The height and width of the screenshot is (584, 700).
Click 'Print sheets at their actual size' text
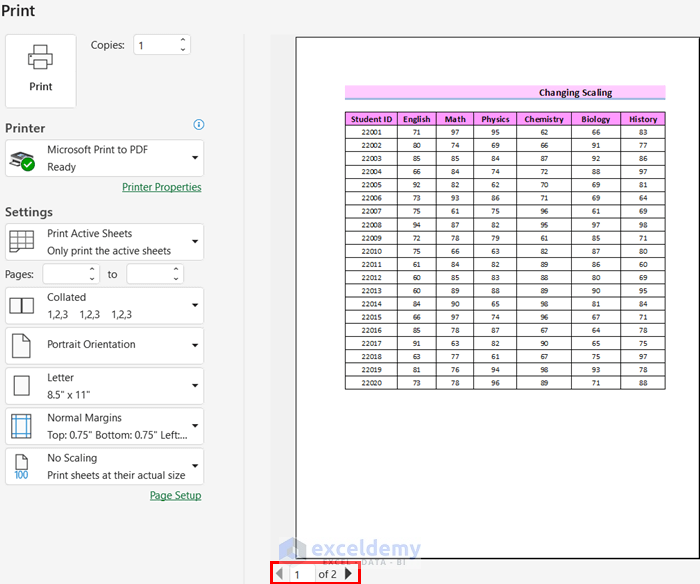(116, 475)
